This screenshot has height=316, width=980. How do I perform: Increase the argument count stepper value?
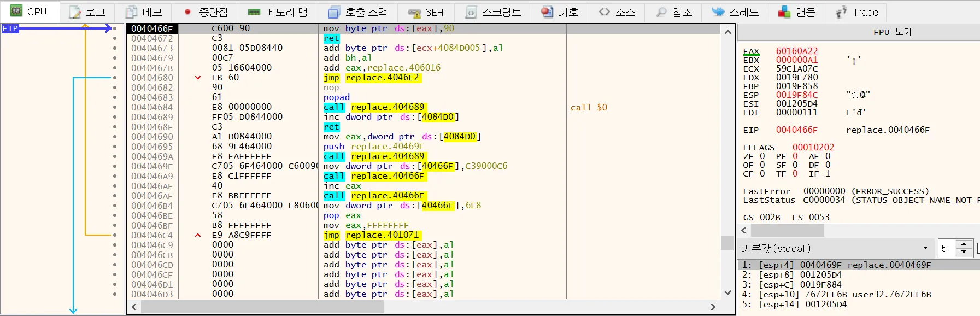pyautogui.click(x=964, y=244)
